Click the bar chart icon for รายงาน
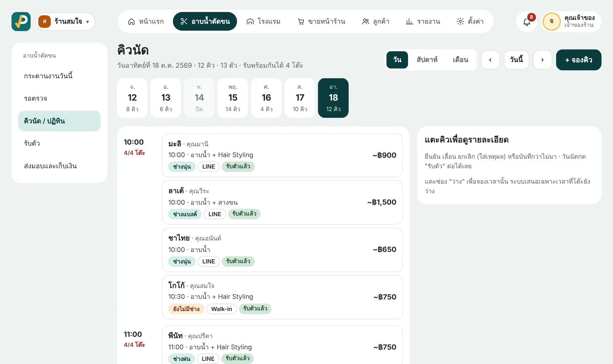Image resolution: width=613 pixels, height=364 pixels. tap(409, 21)
